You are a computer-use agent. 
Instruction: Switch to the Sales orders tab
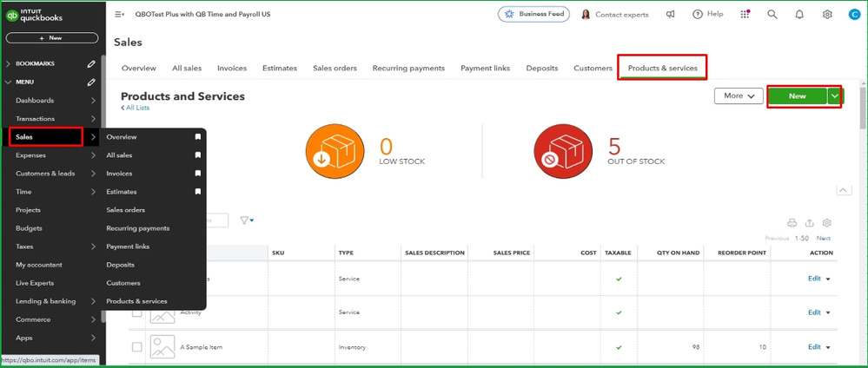point(335,68)
